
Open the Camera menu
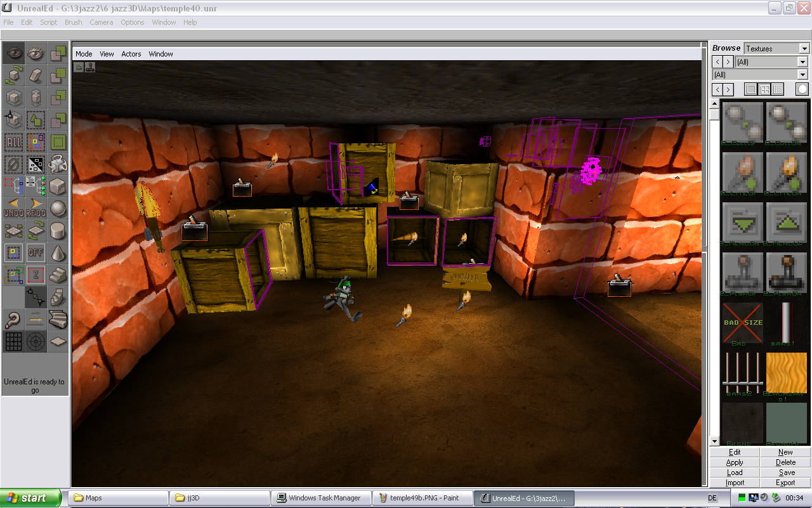101,22
